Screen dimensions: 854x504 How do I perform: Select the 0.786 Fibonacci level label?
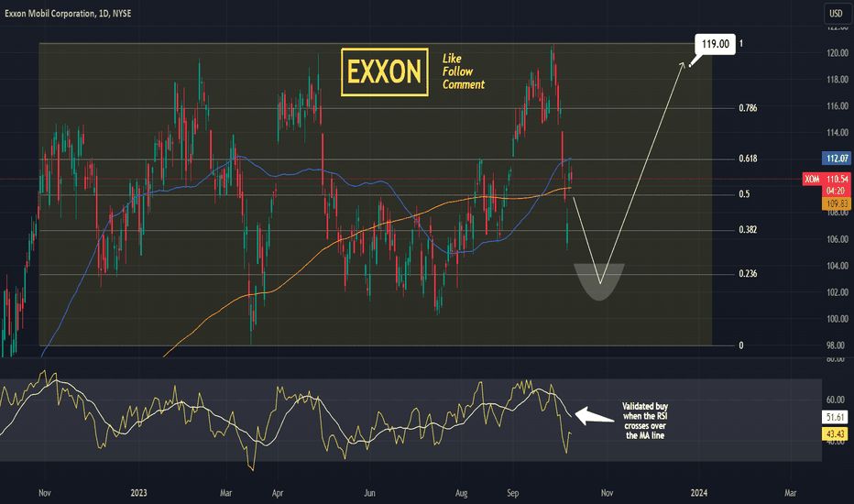pyautogui.click(x=748, y=108)
